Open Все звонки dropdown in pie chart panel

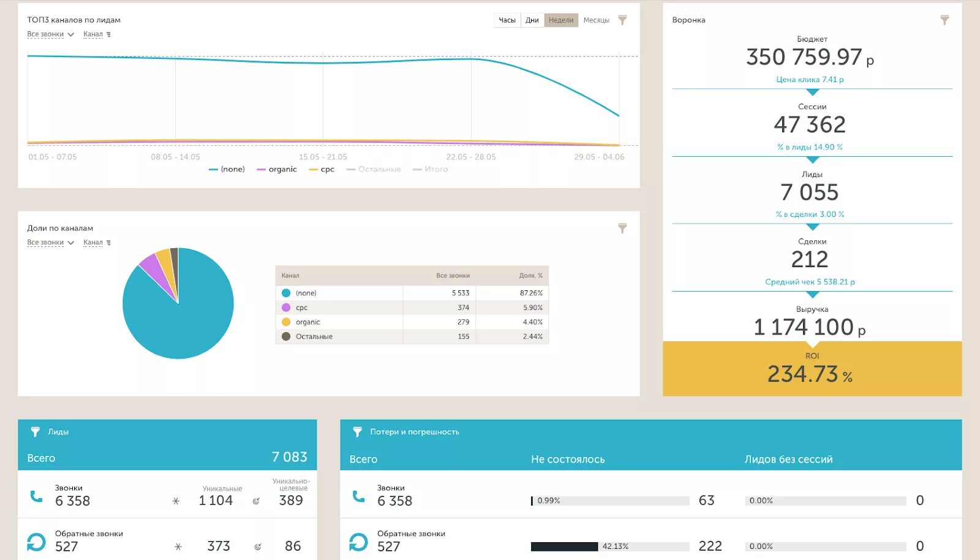click(x=50, y=243)
